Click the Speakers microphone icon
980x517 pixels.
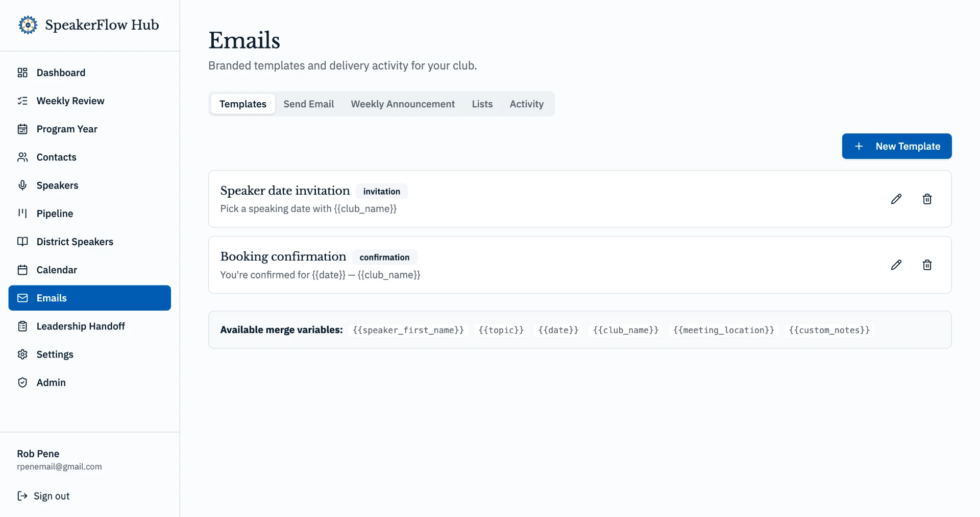pos(22,185)
